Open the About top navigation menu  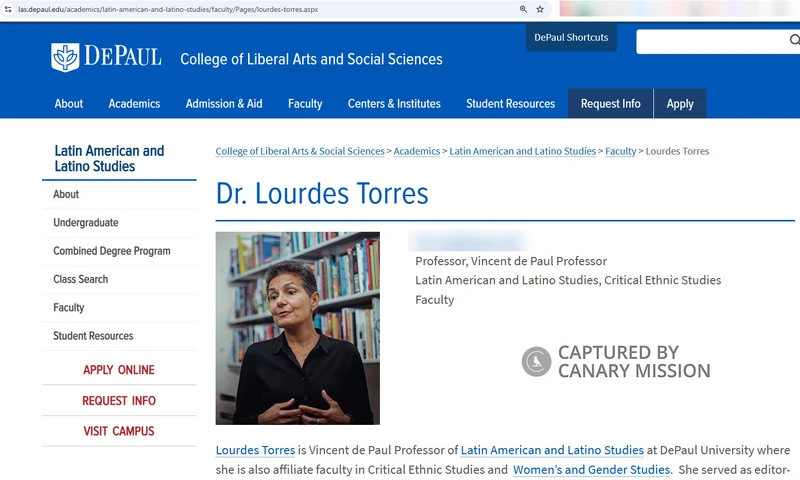coord(69,104)
